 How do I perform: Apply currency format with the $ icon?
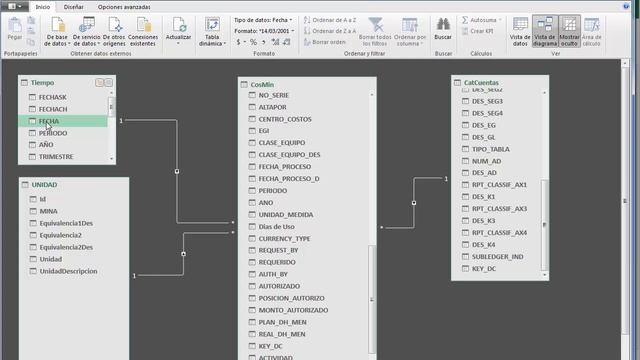click(238, 42)
